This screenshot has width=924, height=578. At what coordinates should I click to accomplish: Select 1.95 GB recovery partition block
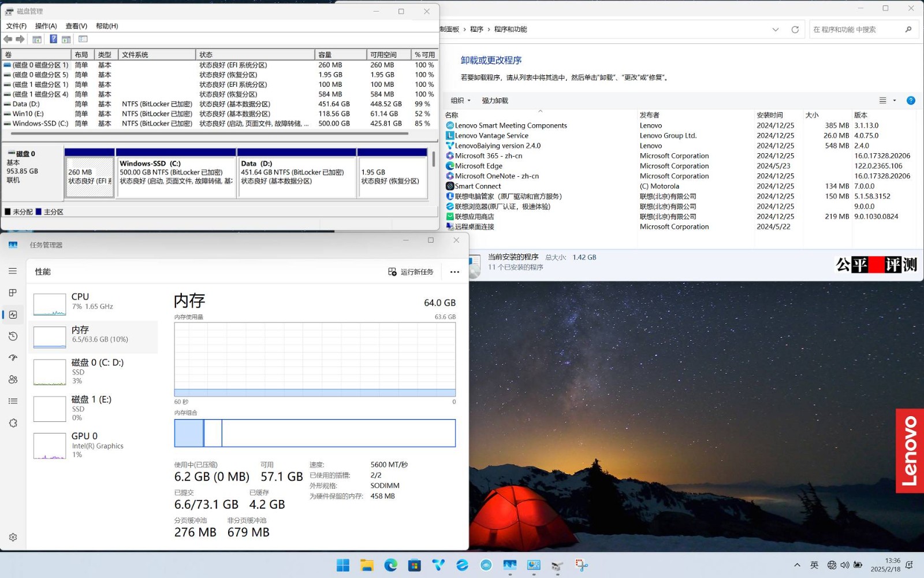(392, 173)
